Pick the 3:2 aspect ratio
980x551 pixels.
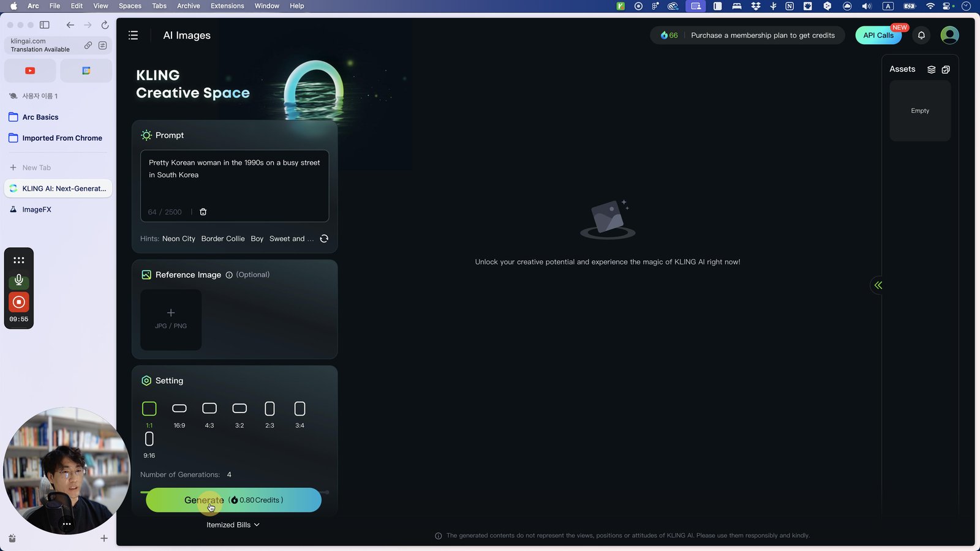tap(239, 414)
